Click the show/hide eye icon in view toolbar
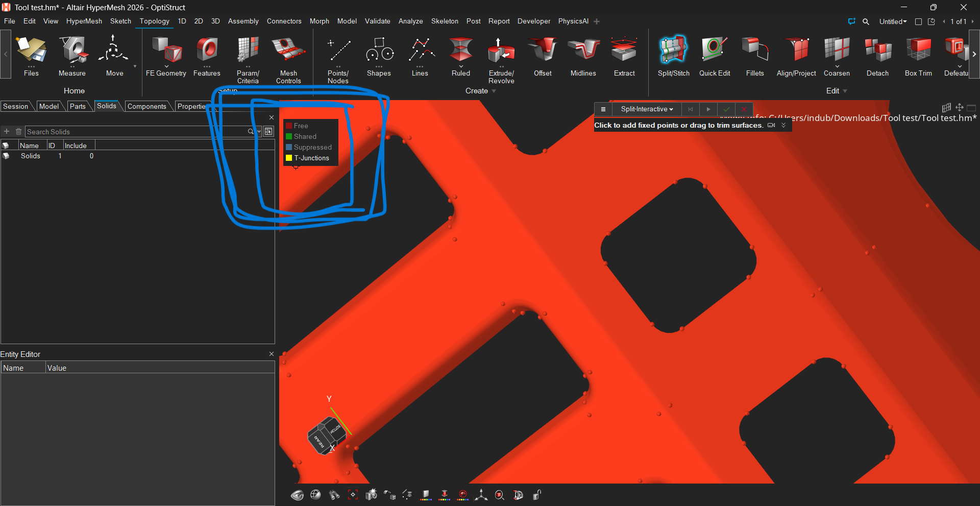The image size is (980, 506). 297,495
